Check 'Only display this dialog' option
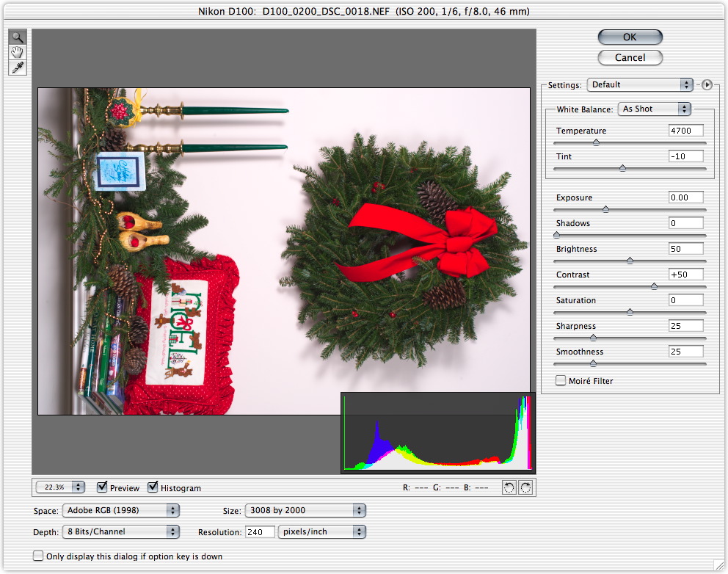 tap(38, 556)
